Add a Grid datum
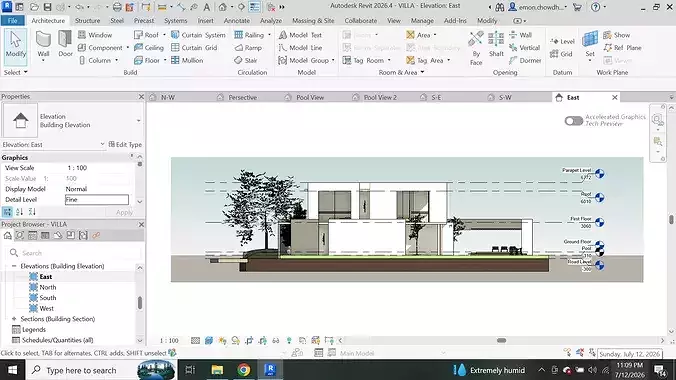This screenshot has width=676, height=380. pyautogui.click(x=561, y=54)
